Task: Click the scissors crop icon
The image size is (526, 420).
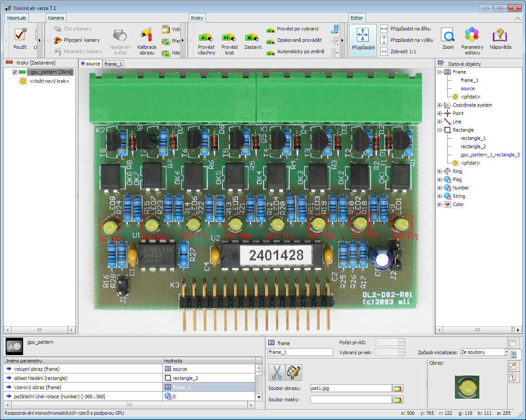Action: coord(277,372)
